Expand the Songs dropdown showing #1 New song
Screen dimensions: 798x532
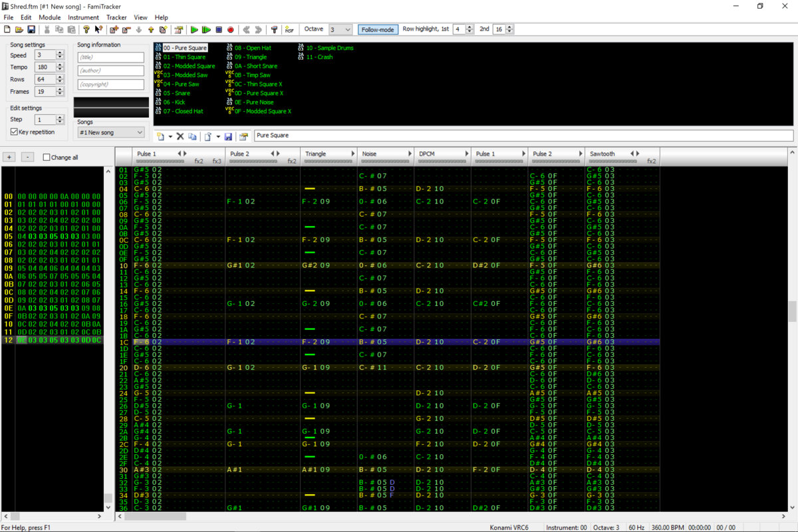110,132
